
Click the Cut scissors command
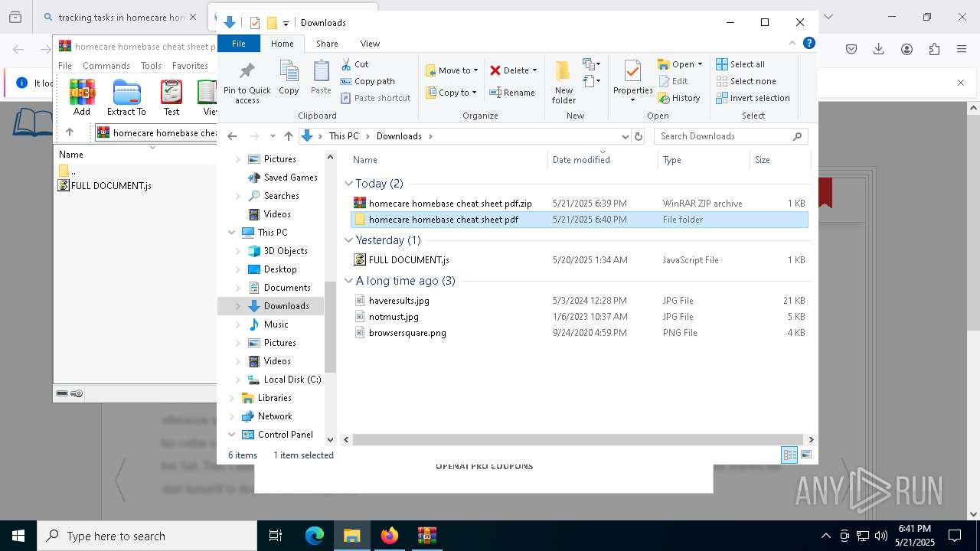click(354, 64)
